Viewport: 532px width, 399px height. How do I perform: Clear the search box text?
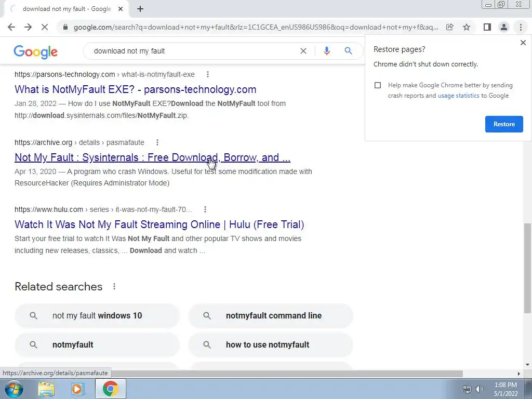303,51
